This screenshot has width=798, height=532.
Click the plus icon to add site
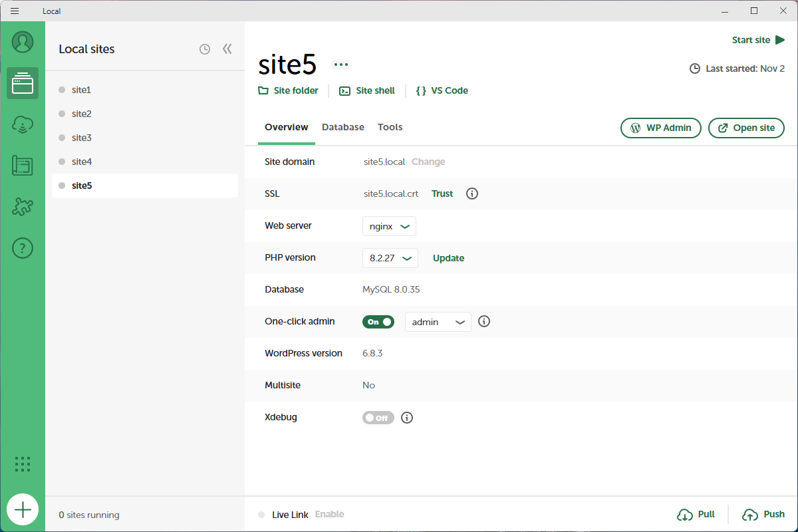[x=23, y=510]
